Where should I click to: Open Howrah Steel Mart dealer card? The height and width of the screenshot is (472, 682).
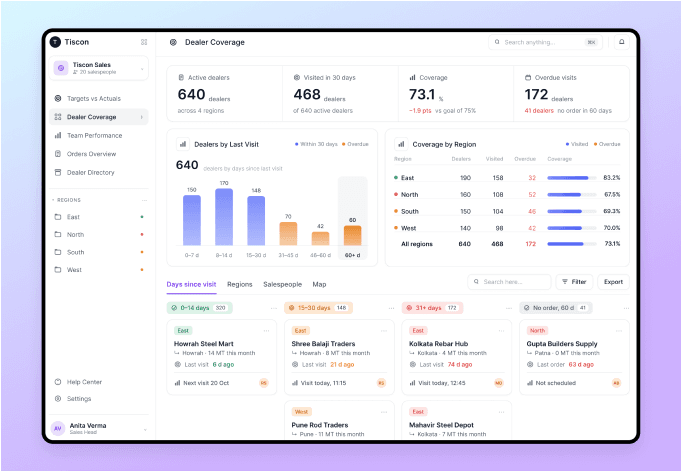coord(222,357)
